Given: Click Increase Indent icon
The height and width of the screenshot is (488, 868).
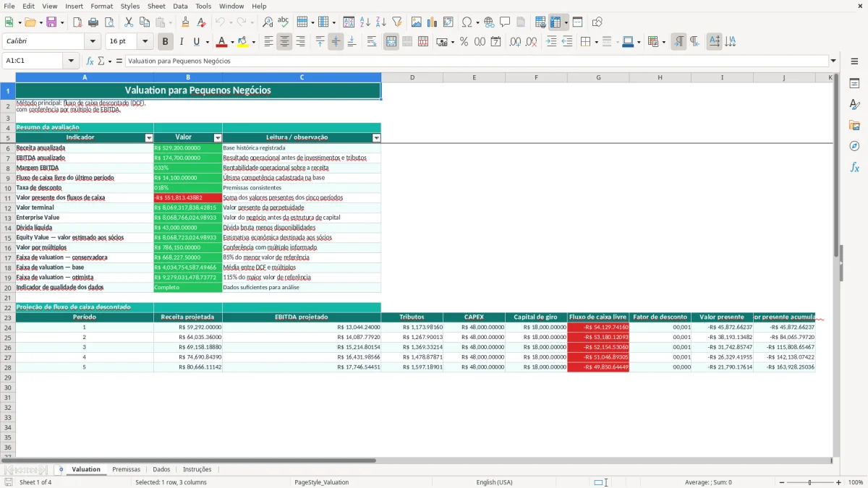Looking at the screenshot, I should [x=552, y=42].
